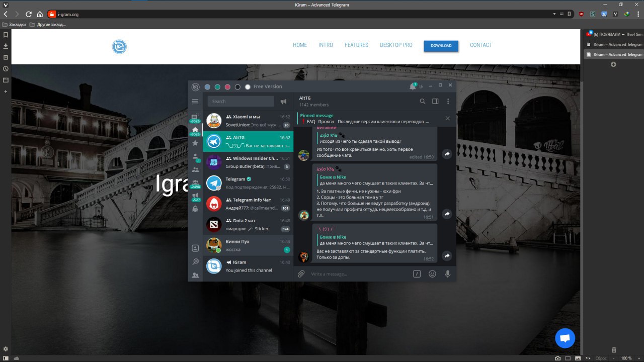Bookmark this page via address bar icon
This screenshot has height=362, width=644.
(x=569, y=14)
